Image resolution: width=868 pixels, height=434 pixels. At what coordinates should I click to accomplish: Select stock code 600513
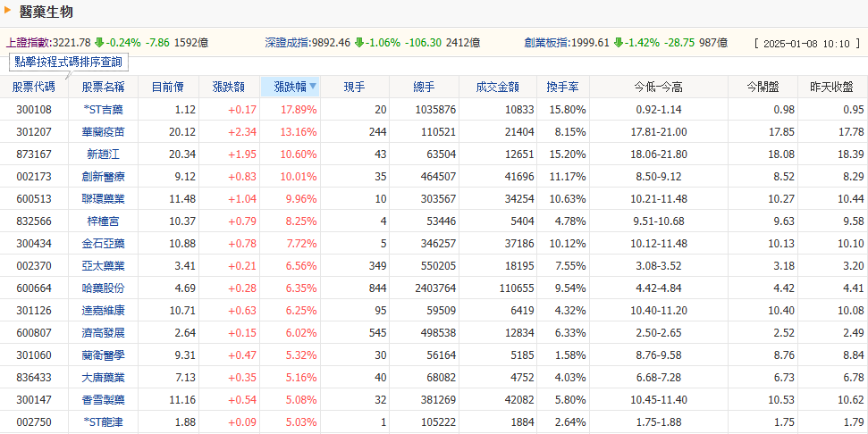(x=34, y=198)
